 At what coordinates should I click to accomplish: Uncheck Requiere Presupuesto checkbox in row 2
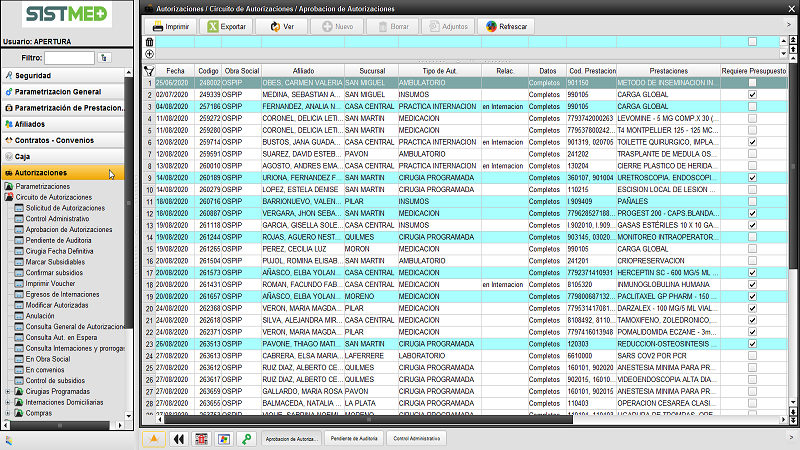[x=752, y=94]
